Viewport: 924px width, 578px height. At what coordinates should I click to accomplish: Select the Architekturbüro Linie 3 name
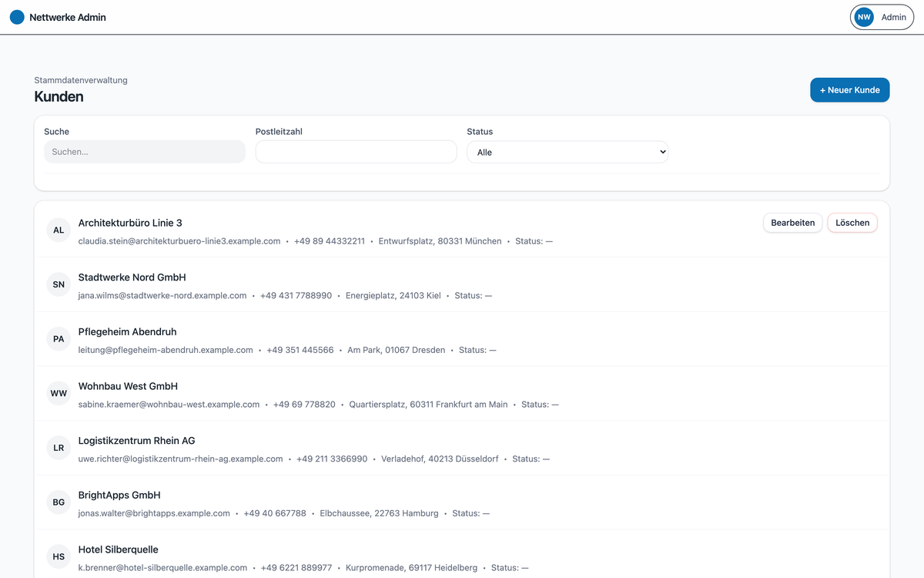(130, 223)
